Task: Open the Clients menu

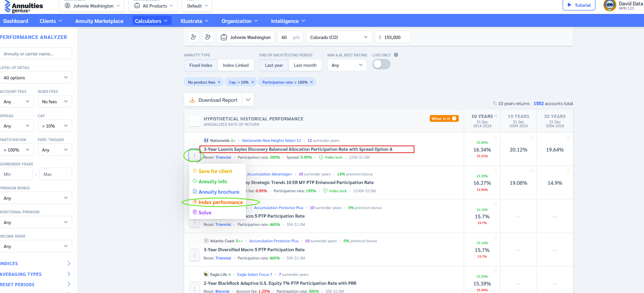Action: click(51, 21)
